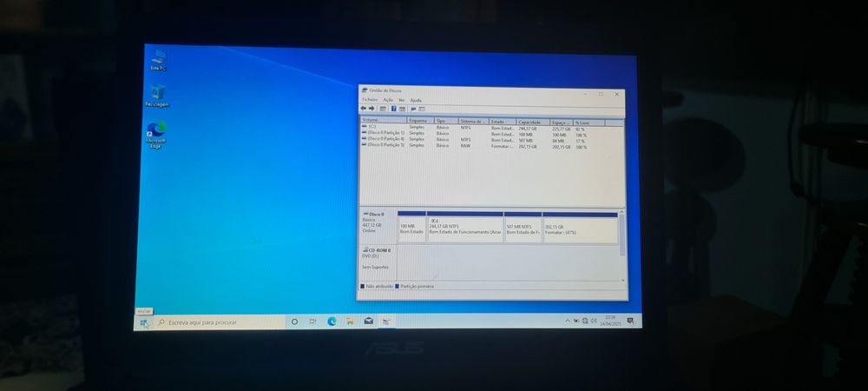
Task: Sort by Capacidade column header
Action: click(533, 122)
